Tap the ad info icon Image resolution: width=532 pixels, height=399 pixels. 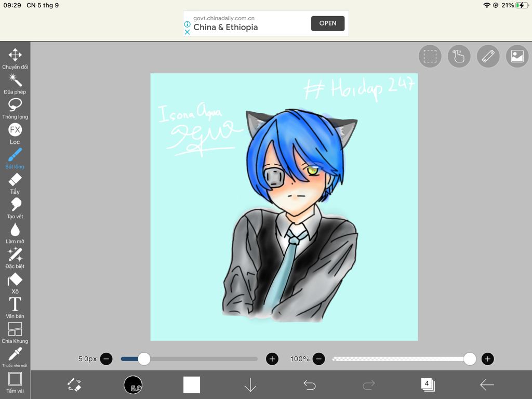[x=187, y=24]
